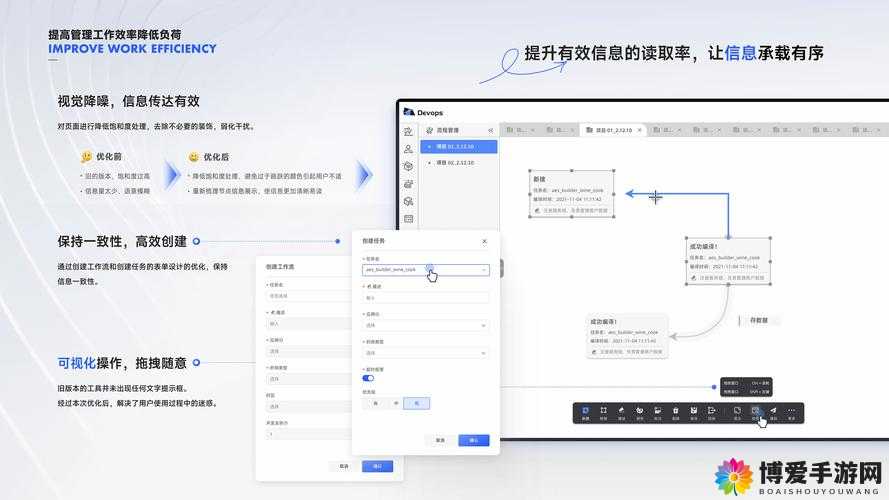Click the Devops logo icon

pyautogui.click(x=409, y=112)
